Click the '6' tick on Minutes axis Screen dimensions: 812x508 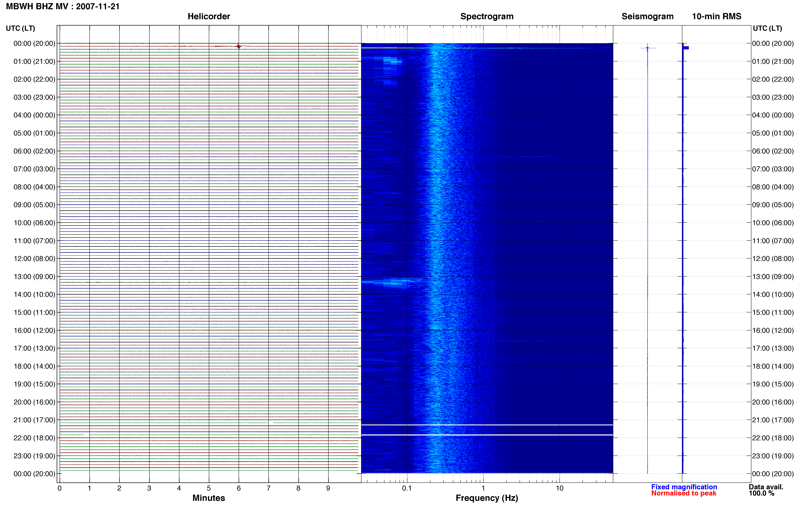(x=239, y=488)
